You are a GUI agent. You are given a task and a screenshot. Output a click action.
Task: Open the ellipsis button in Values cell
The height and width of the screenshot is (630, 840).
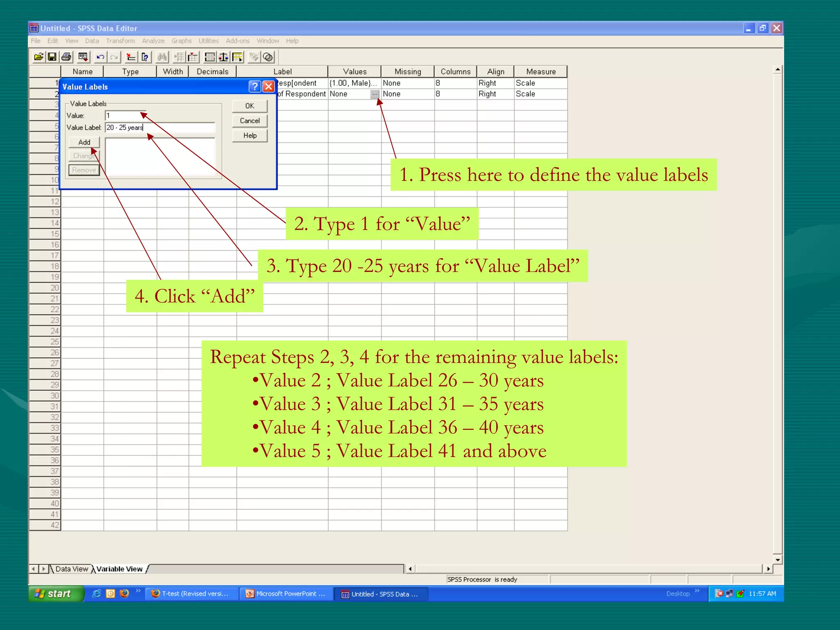pos(374,94)
